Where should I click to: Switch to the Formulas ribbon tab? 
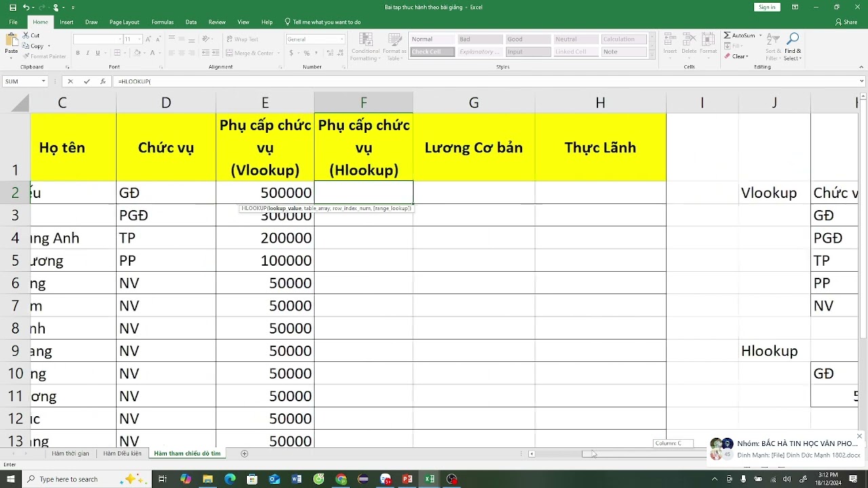point(163,22)
